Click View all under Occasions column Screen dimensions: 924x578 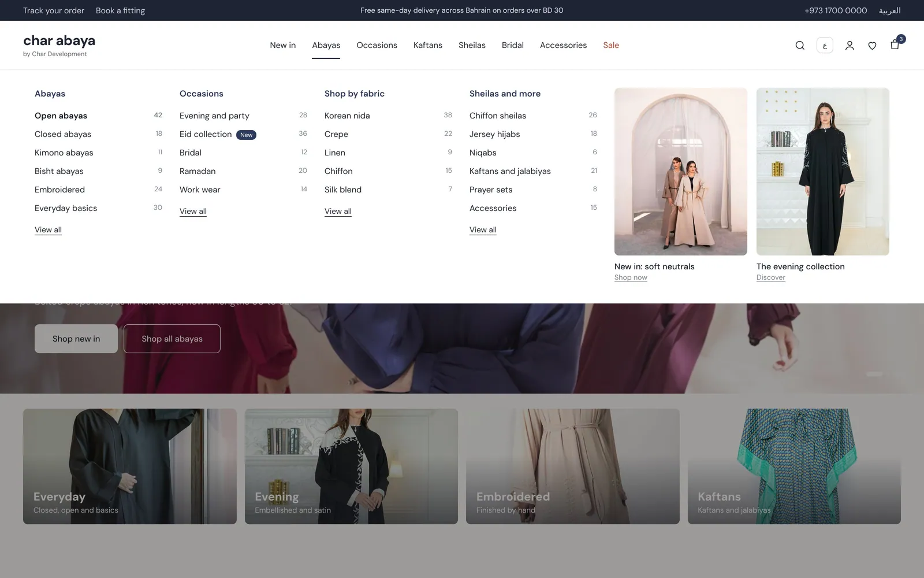(193, 211)
